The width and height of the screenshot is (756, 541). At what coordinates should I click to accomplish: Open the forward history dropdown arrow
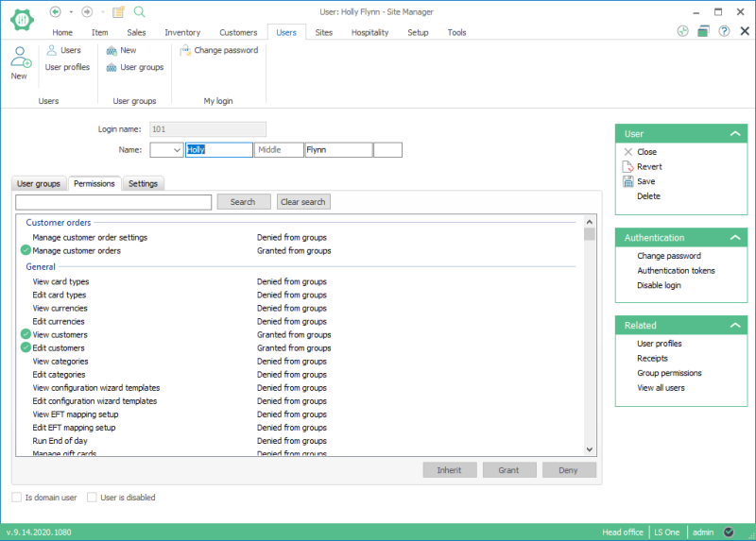(103, 11)
